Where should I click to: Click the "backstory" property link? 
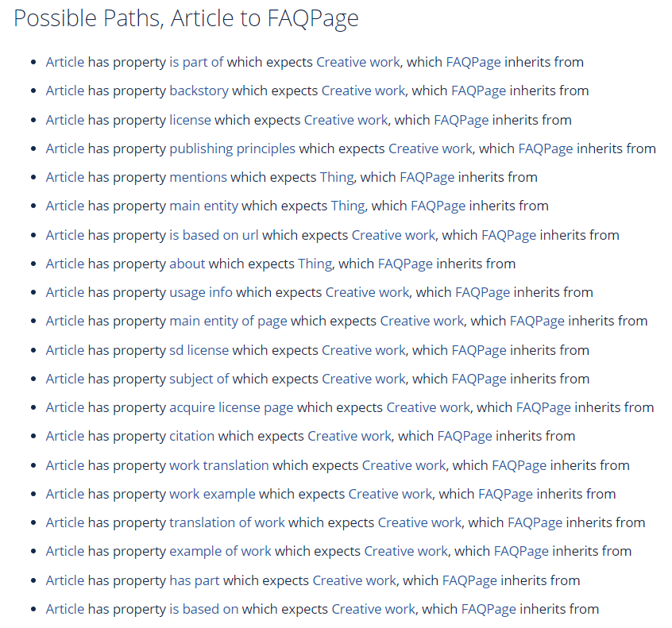point(199,91)
